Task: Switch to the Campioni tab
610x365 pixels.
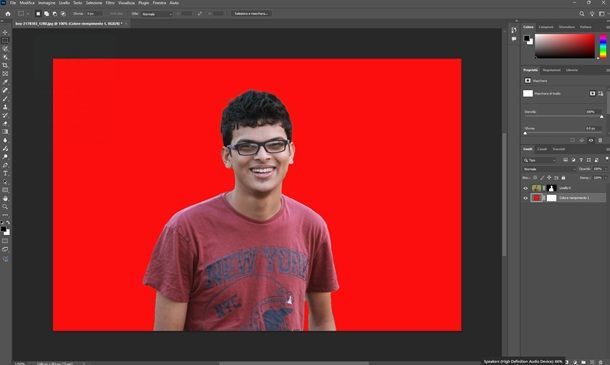Action: [546, 27]
